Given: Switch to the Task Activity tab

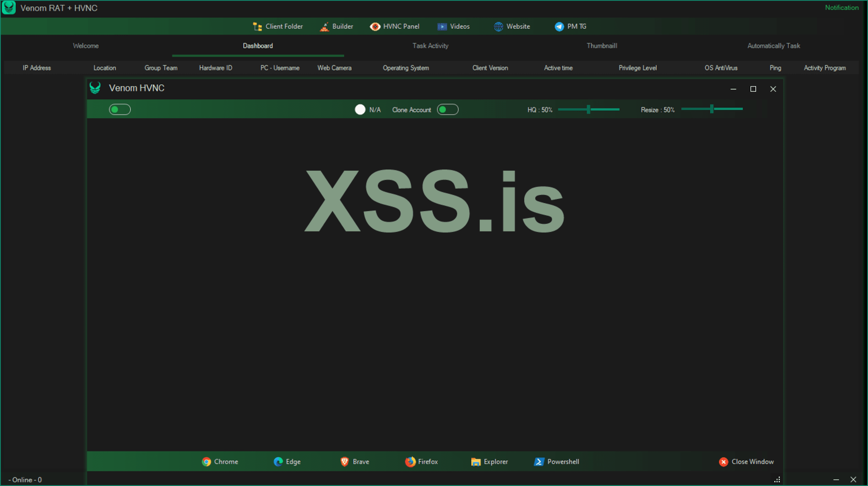Looking at the screenshot, I should click(x=430, y=46).
